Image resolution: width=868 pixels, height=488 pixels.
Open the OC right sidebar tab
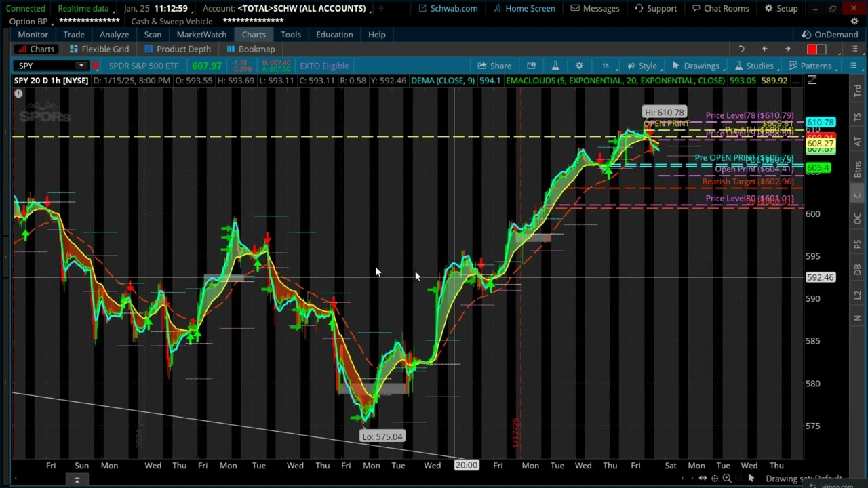(857, 219)
